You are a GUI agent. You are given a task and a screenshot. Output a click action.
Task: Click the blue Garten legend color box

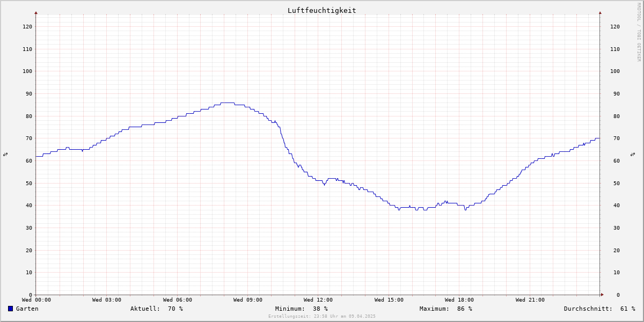[x=10, y=309]
